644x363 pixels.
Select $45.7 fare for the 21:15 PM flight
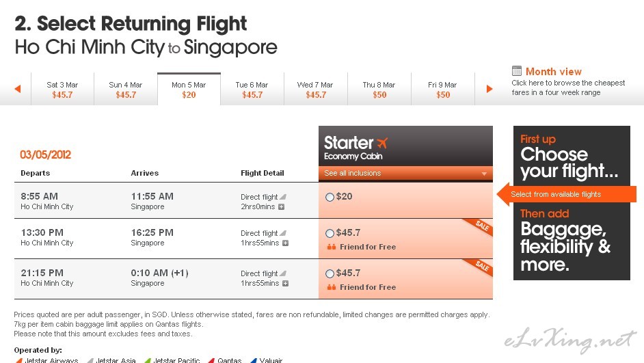[330, 273]
